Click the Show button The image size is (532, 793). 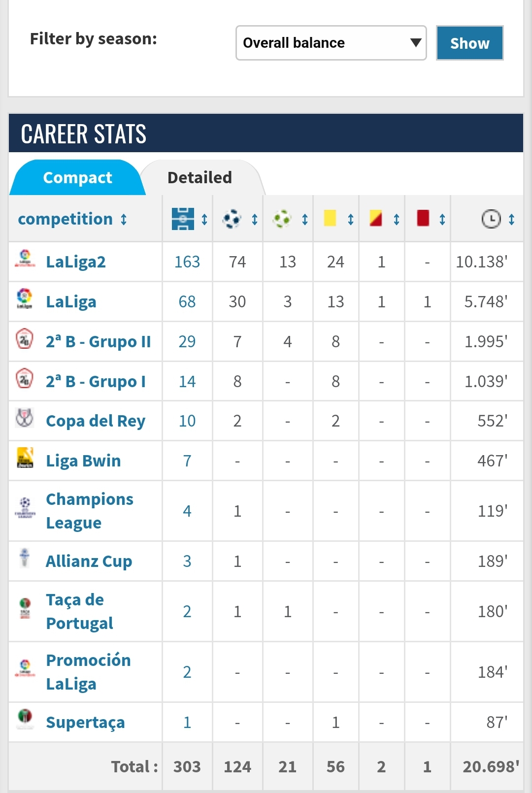[470, 43]
